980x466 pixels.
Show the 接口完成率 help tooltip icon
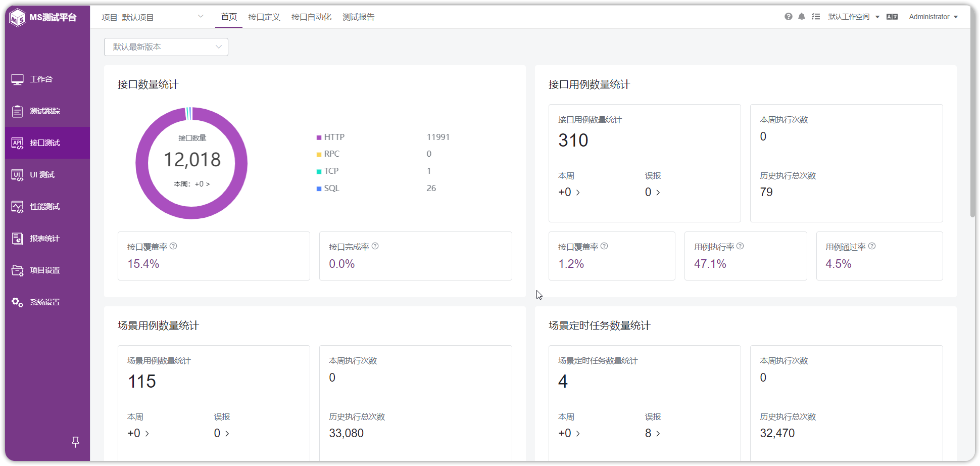pos(375,246)
